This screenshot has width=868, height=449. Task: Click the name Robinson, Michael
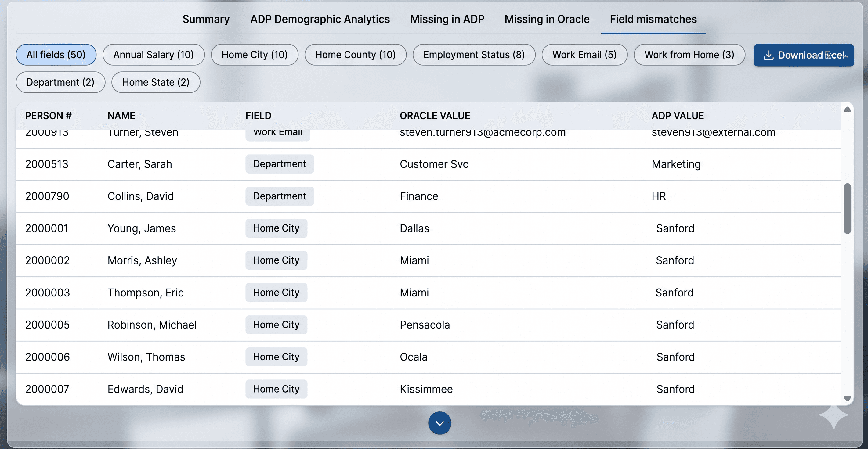152,325
